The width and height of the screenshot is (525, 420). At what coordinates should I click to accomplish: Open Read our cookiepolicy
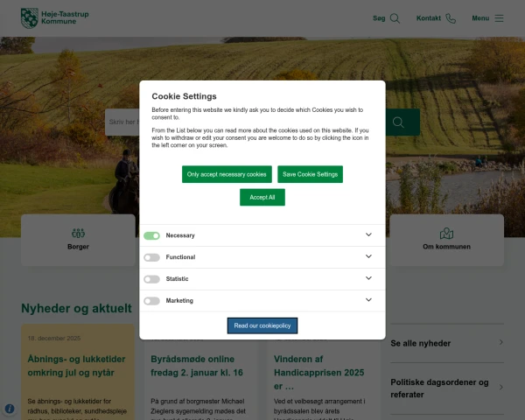pyautogui.click(x=262, y=325)
